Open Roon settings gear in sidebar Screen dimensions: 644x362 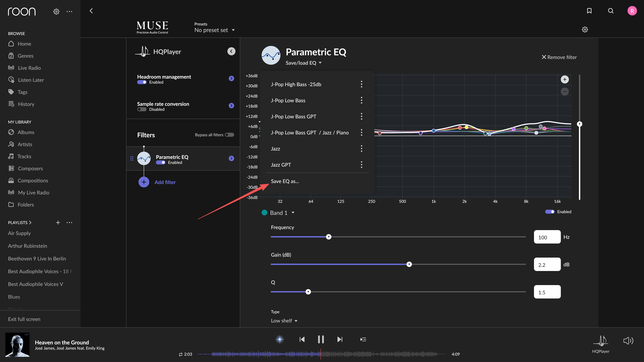[56, 12]
